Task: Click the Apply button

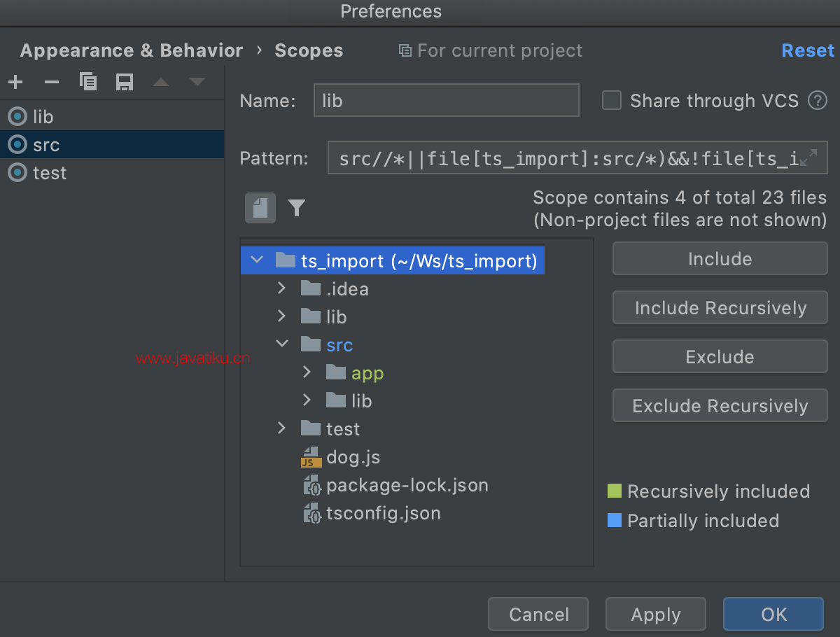Action: (x=656, y=615)
